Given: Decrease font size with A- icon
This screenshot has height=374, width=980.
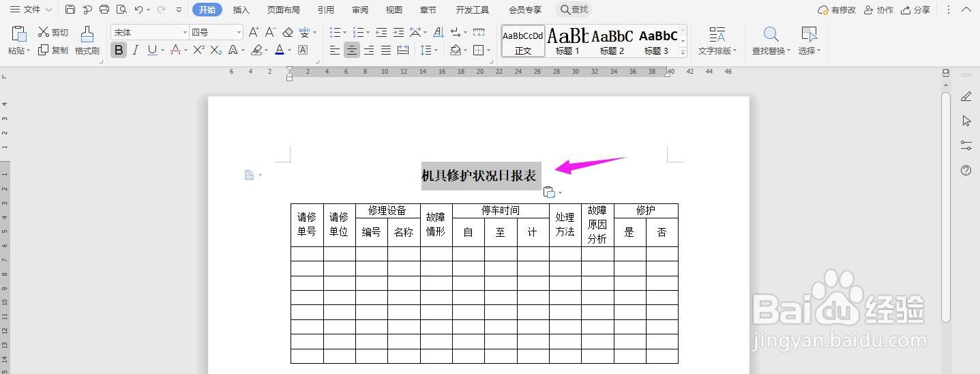Looking at the screenshot, I should tap(270, 32).
